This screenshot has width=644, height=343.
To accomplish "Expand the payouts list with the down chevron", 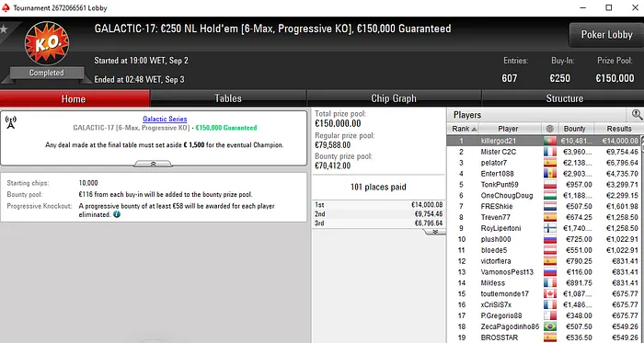I will click(x=435, y=232).
